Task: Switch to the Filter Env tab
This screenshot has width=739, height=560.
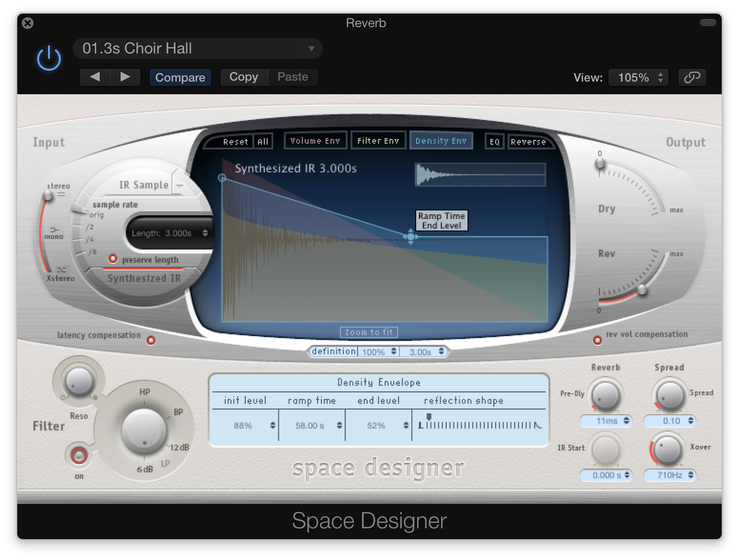Action: 378,141
